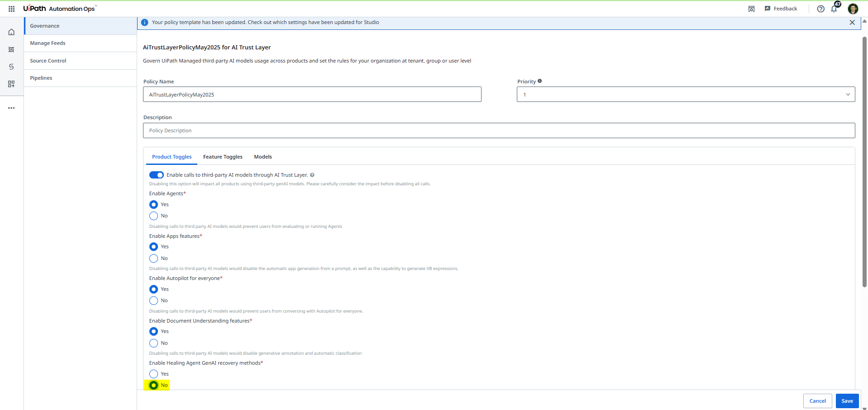Select No for Enable Autopilot for everyone
The height and width of the screenshot is (410, 868).
(x=154, y=300)
